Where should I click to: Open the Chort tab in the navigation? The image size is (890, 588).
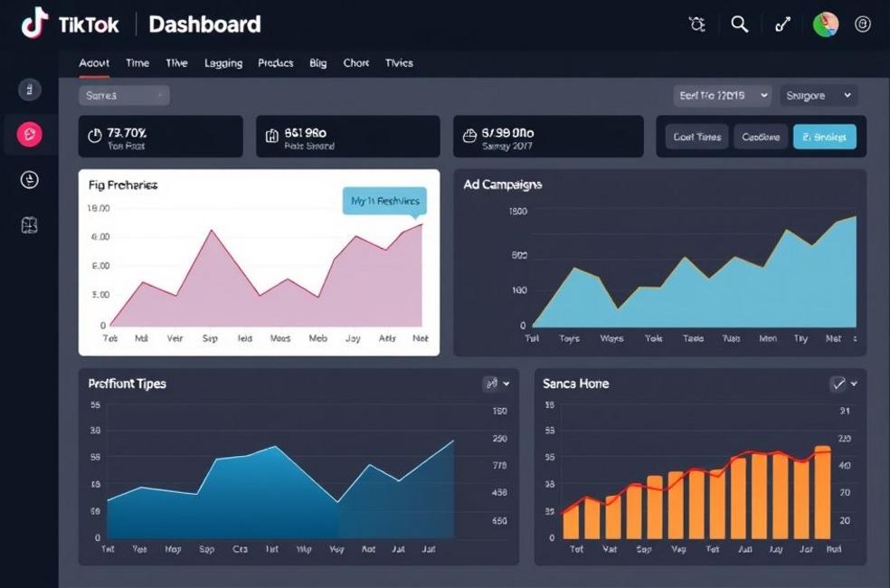[355, 63]
